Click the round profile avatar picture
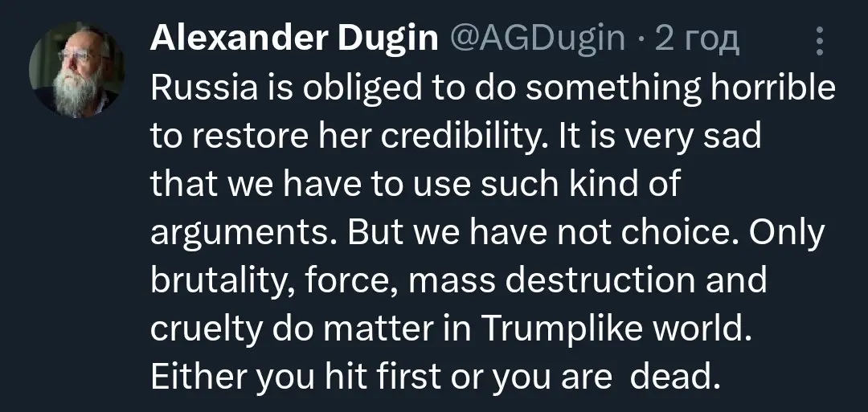This screenshot has width=868, height=412. pos(77,70)
